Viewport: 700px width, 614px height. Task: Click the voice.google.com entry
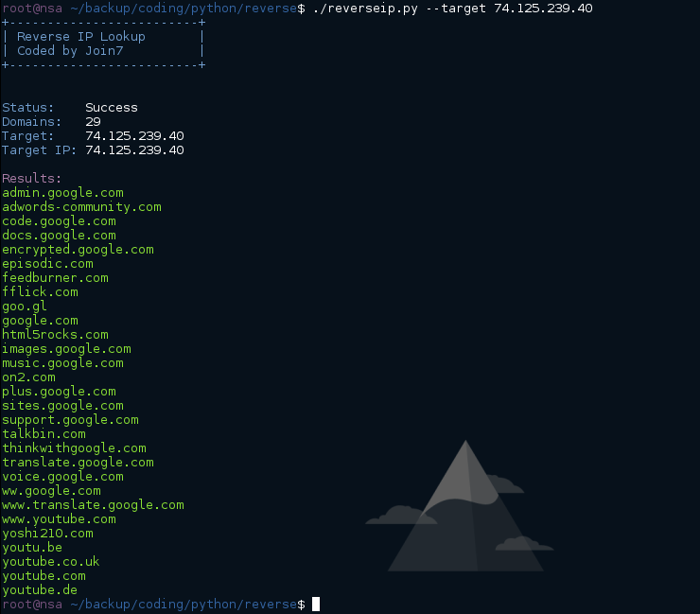point(62,477)
